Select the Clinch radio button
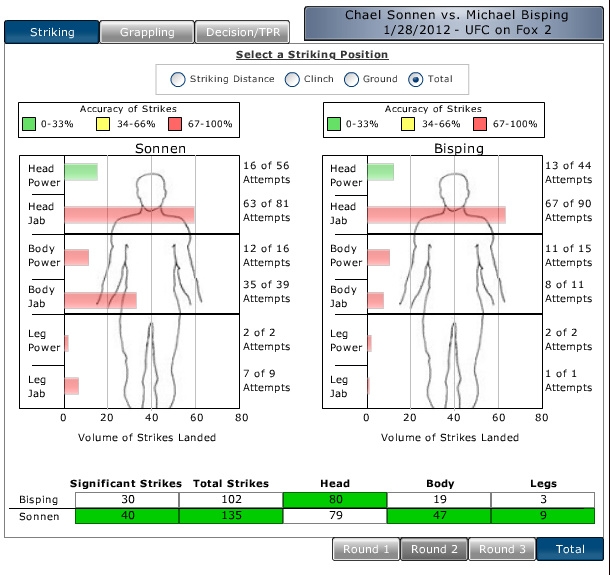Screen dimensions: 610x575 tap(293, 79)
